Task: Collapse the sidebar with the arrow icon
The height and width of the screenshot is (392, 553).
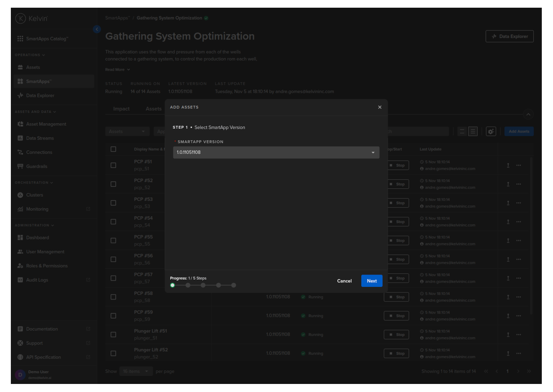Action: tap(97, 29)
